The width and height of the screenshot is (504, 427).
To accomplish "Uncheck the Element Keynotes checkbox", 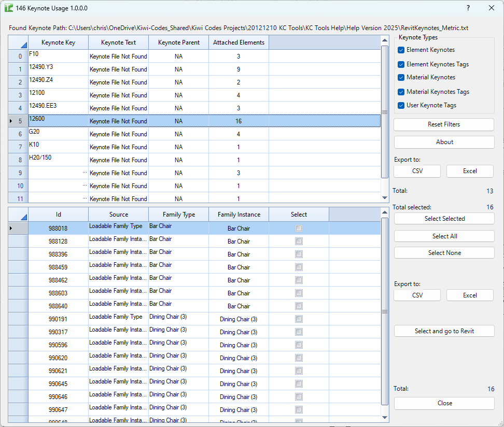I will click(401, 50).
